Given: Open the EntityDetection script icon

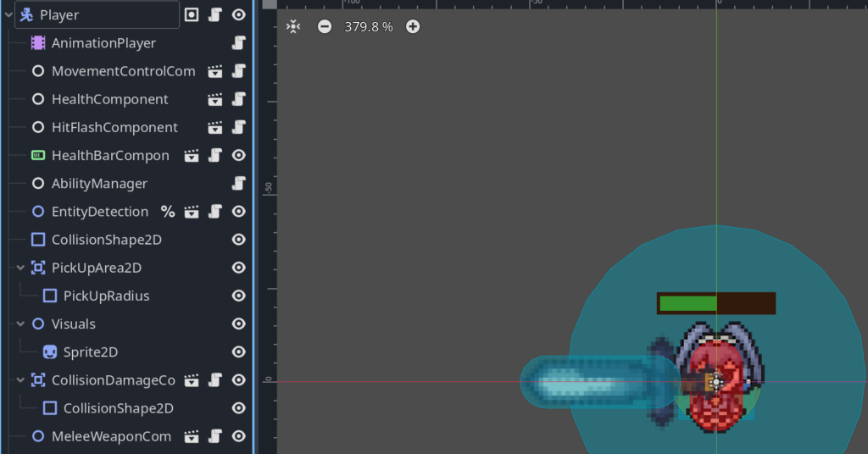Looking at the screenshot, I should (x=215, y=212).
